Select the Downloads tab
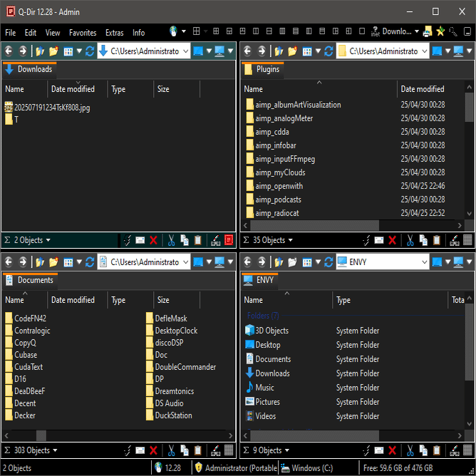The image size is (476, 476). (29, 69)
